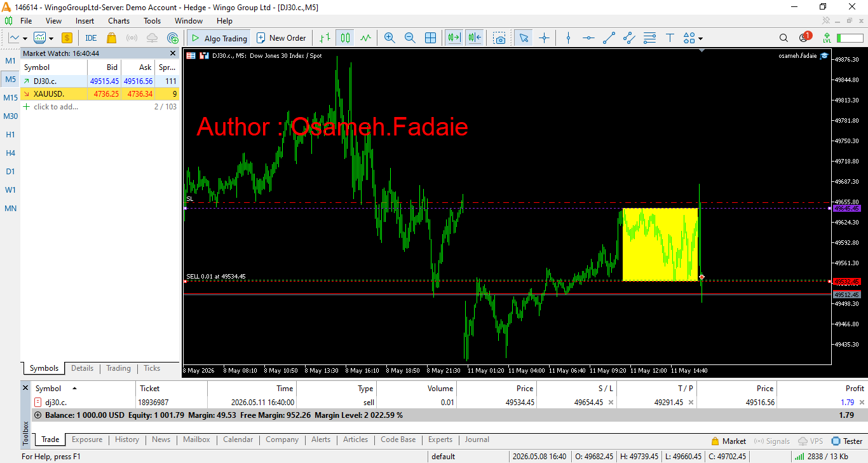This screenshot has height=463, width=868.
Task: Open the Tools menu
Action: 153,21
